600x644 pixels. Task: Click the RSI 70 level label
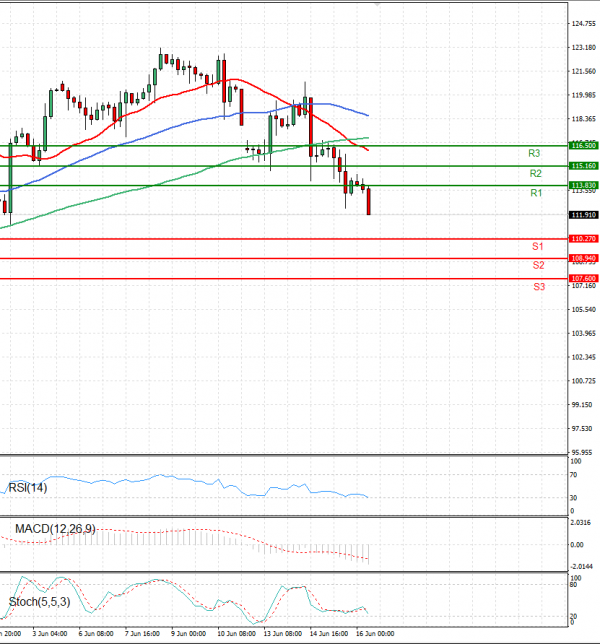pos(574,475)
